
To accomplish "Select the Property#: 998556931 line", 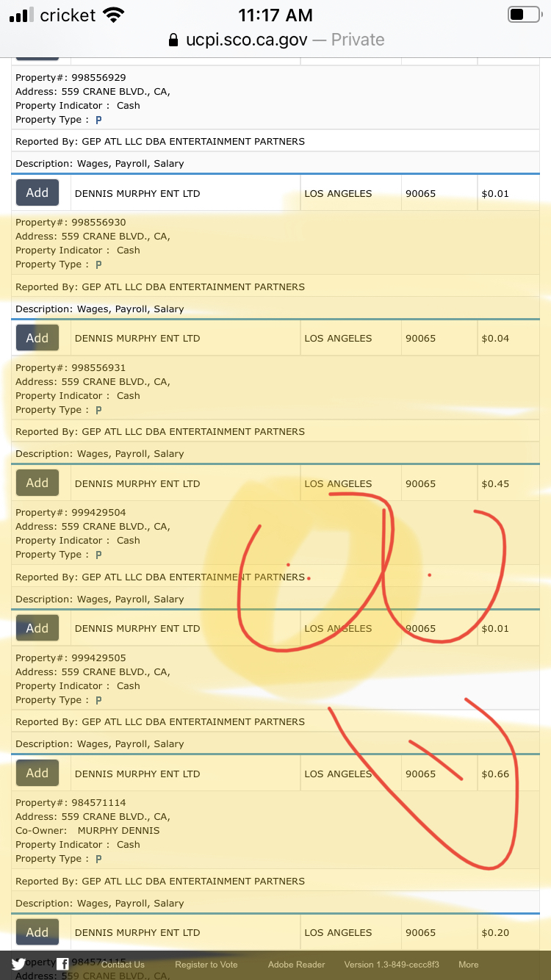I will click(71, 367).
